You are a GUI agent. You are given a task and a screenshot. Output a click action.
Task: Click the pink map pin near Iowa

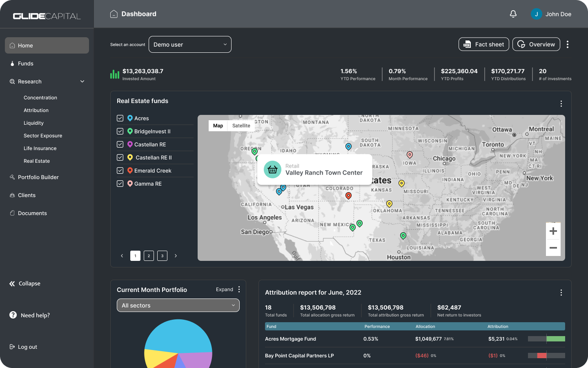(x=410, y=155)
